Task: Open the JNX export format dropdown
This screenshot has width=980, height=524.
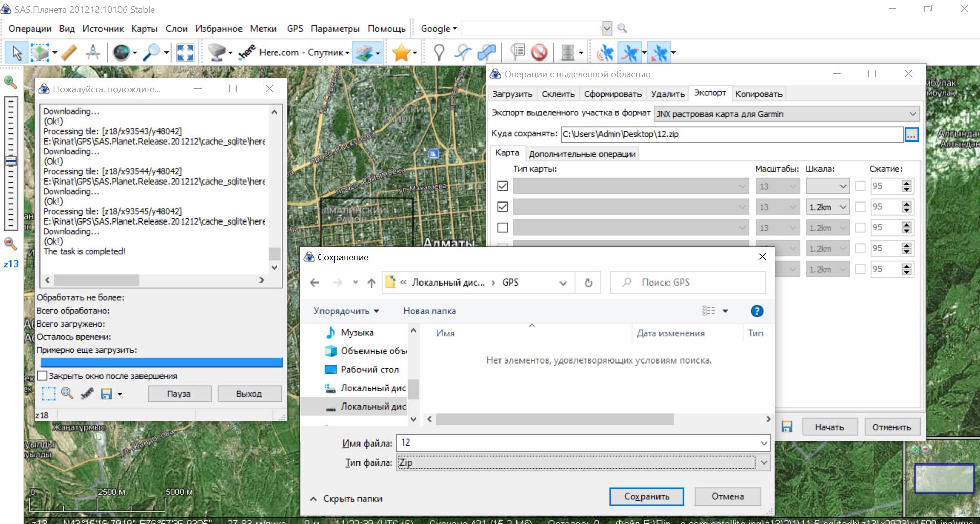Action: [x=787, y=114]
